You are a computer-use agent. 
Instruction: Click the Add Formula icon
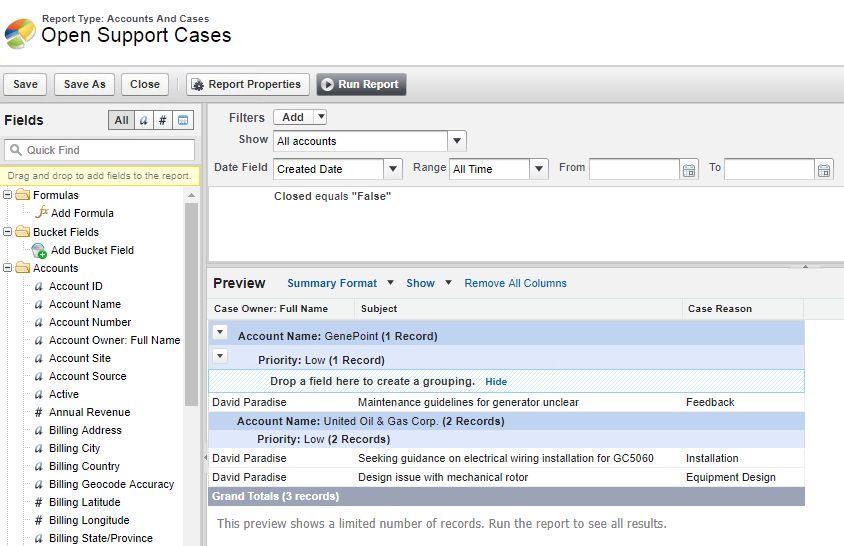(x=41, y=213)
